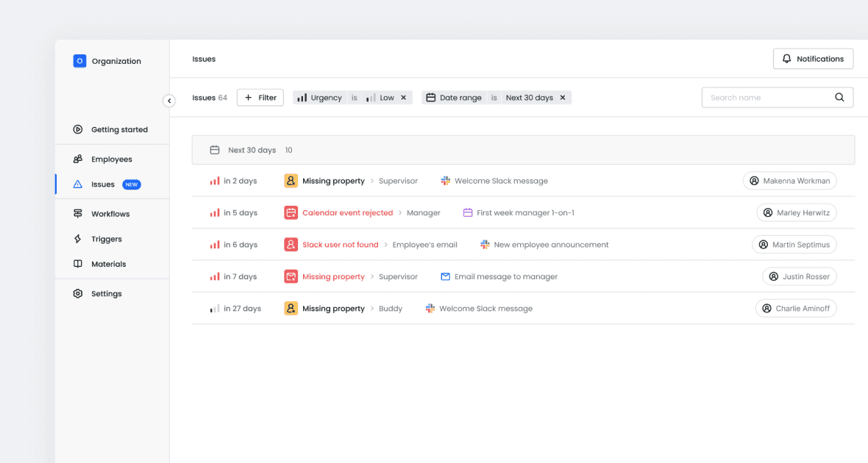The height and width of the screenshot is (463, 868).
Task: Click the Notifications bell button
Action: 813,59
